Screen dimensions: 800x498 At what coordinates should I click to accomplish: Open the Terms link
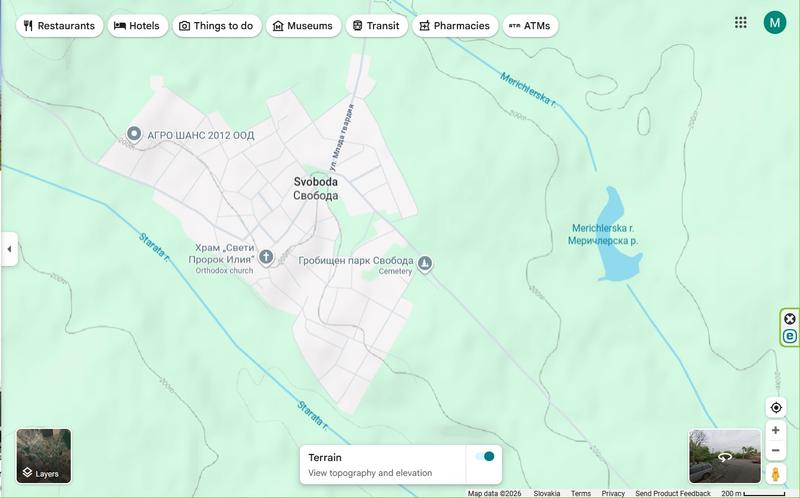[581, 493]
